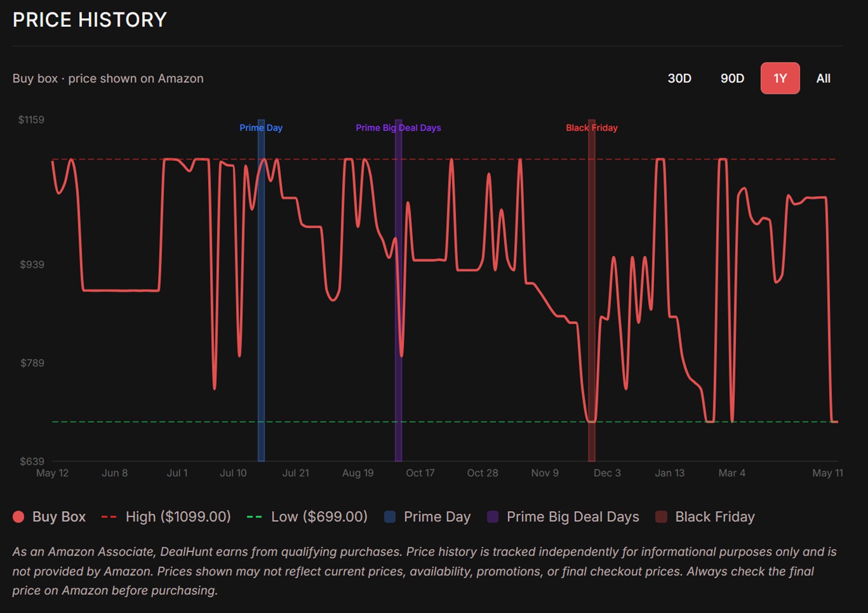
Task: Click the Prime Day label above the chart
Action: (x=261, y=128)
